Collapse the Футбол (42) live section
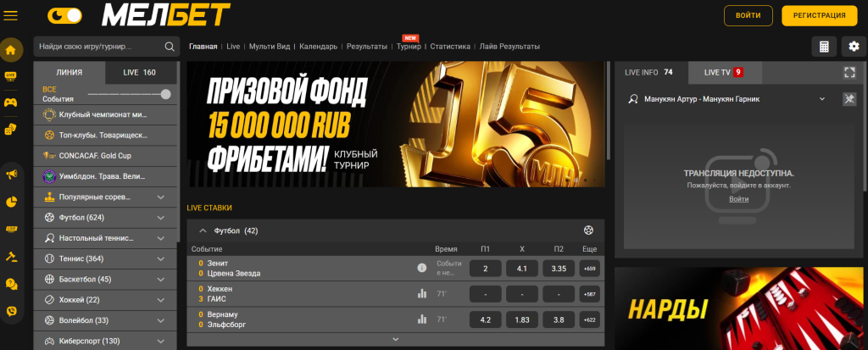The width and height of the screenshot is (868, 350). pyautogui.click(x=203, y=231)
